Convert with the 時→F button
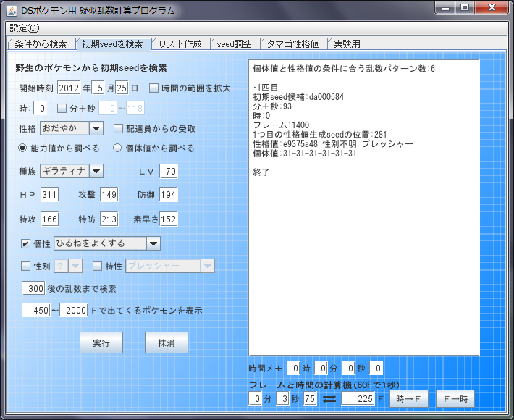The image size is (514, 420). click(409, 399)
